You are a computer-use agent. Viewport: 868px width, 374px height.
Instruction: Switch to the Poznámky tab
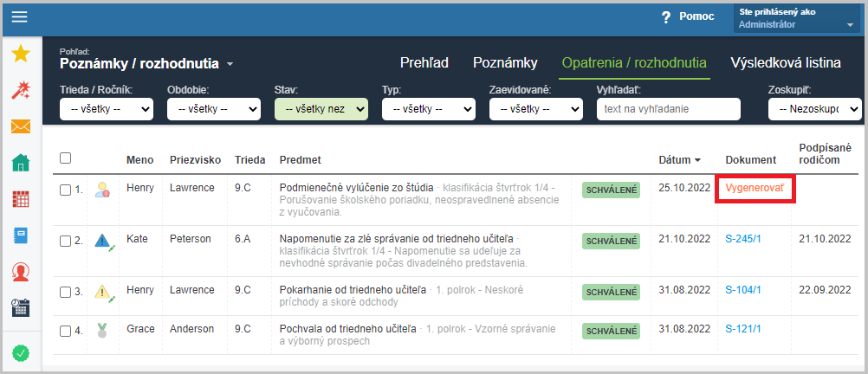coord(505,63)
